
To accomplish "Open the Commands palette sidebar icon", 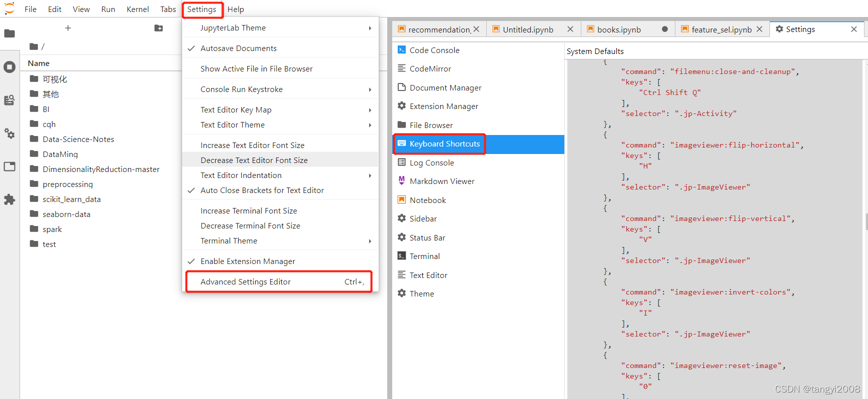I will [x=10, y=100].
